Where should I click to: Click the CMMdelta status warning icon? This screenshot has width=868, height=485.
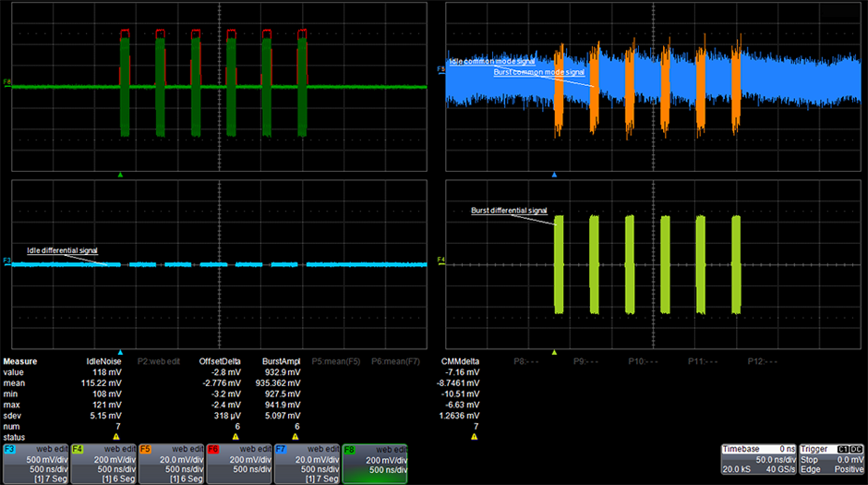pyautogui.click(x=475, y=437)
